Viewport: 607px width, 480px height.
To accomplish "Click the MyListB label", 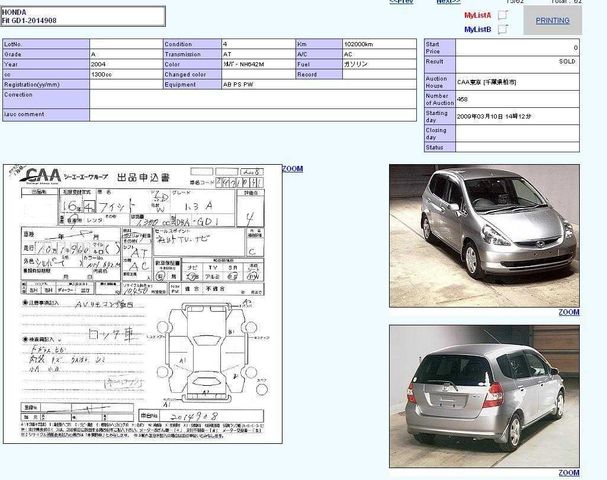I will coord(477,29).
